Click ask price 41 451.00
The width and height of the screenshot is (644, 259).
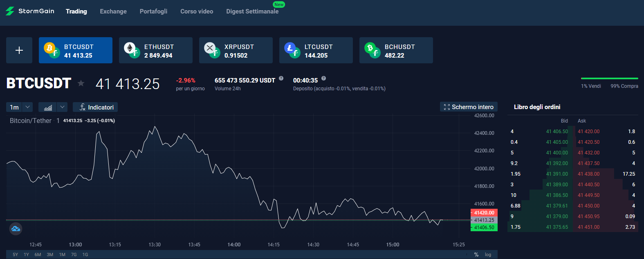pos(589,227)
